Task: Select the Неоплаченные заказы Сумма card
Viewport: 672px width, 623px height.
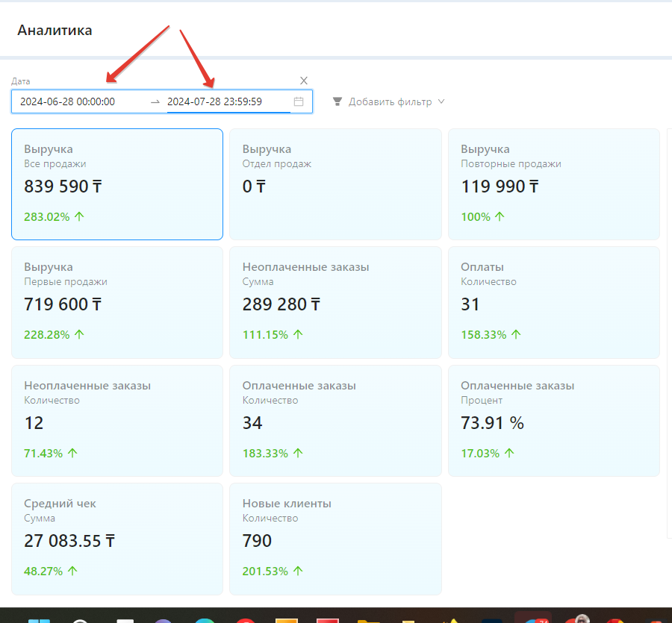Action: tap(335, 302)
